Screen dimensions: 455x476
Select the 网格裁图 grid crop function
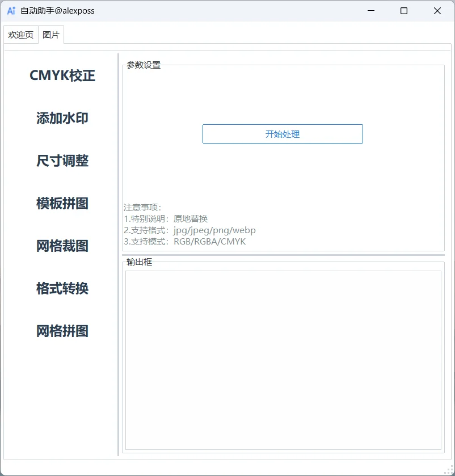62,246
